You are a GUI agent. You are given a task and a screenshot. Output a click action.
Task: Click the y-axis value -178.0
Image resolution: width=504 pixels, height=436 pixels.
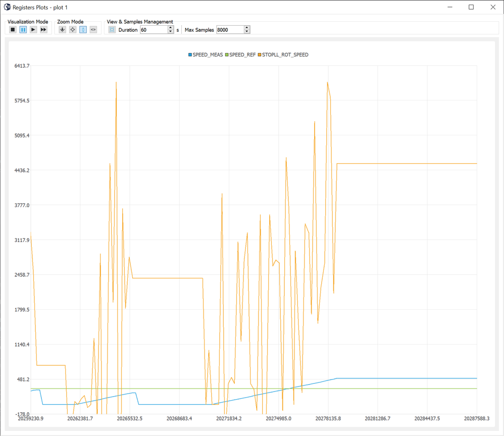(23, 414)
